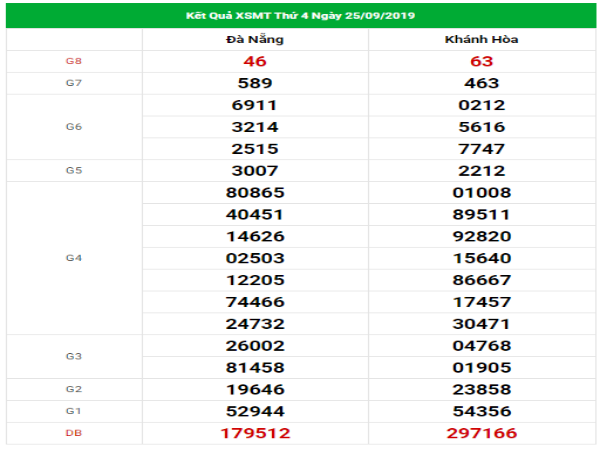
Task: Select Đà Nẵng G8 result 46
Action: tap(256, 61)
